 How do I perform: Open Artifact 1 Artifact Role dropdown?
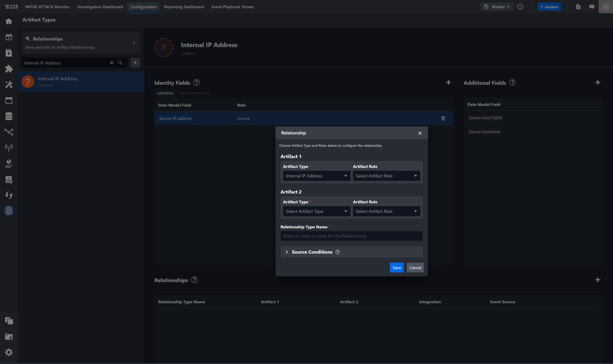point(386,176)
